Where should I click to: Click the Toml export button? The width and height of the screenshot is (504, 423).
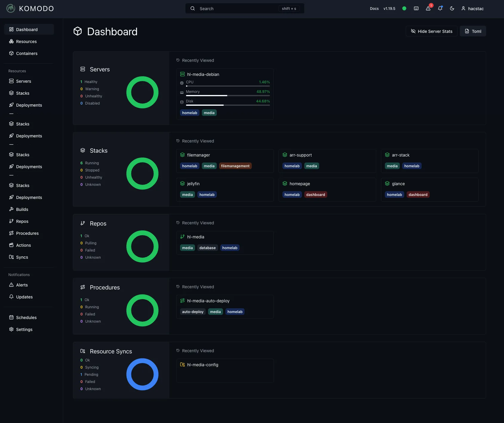473,31
